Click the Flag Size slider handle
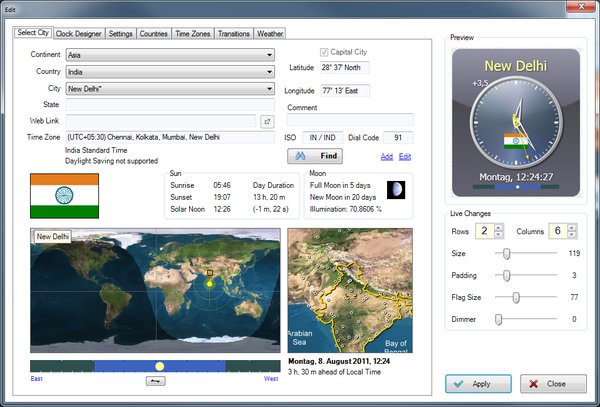The height and width of the screenshot is (407, 600). [x=516, y=297]
